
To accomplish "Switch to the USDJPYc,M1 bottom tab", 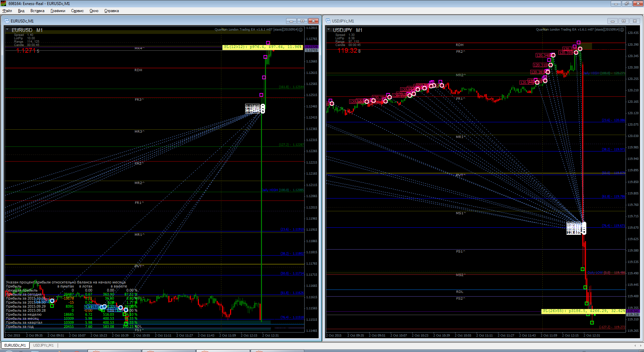I will pyautogui.click(x=43, y=345).
